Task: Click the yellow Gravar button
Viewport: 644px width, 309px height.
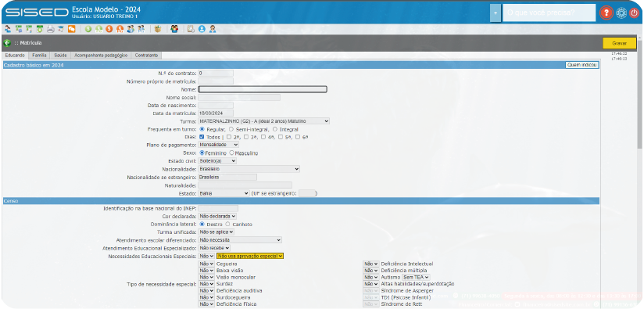Action: (619, 43)
